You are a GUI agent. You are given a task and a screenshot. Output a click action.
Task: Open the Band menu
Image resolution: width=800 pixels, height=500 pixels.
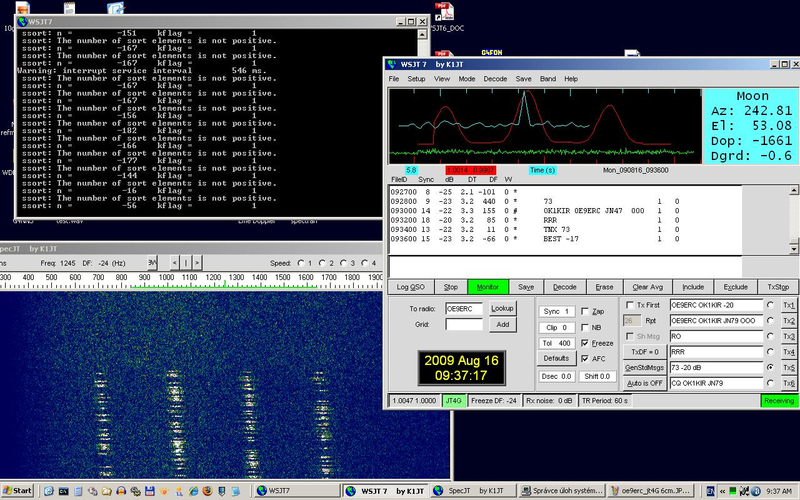(548, 79)
